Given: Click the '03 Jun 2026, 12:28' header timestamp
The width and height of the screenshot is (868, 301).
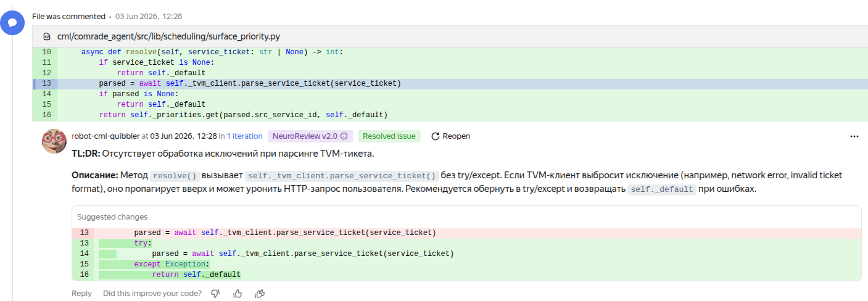Looking at the screenshot, I should 147,16.
